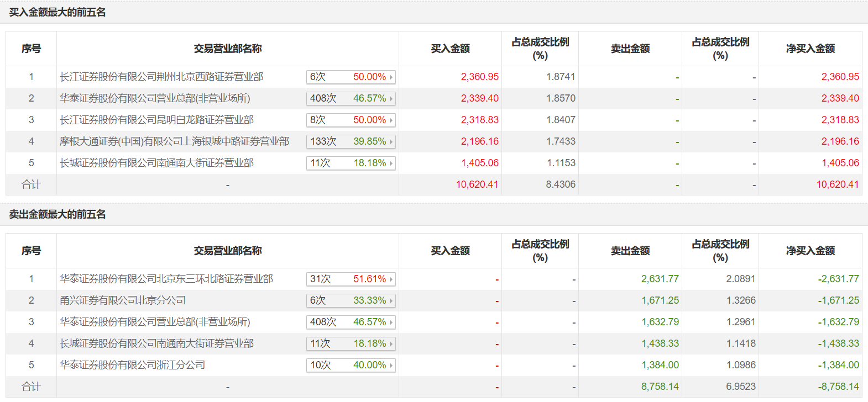Expand 408次 46.57% box in buy table
Image resolution: width=868 pixels, height=402 pixels.
[x=351, y=98]
